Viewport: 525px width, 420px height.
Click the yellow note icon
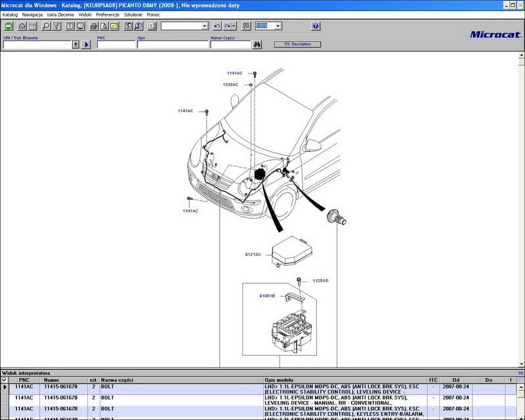[114, 26]
